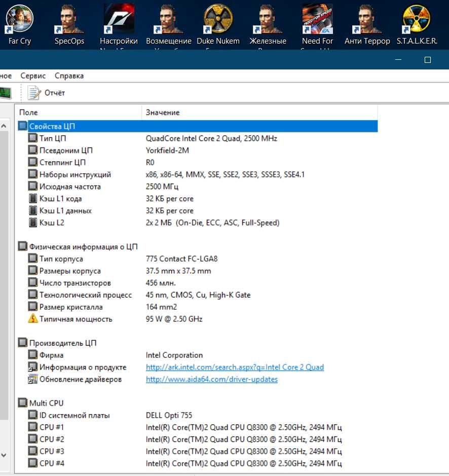This screenshot has width=449, height=476.
Task: Launch the Duke Nukem desktop shortcut
Action: tap(218, 26)
